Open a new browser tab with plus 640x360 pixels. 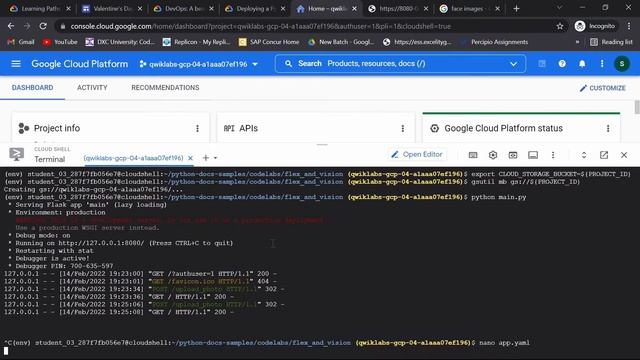click(x=516, y=9)
